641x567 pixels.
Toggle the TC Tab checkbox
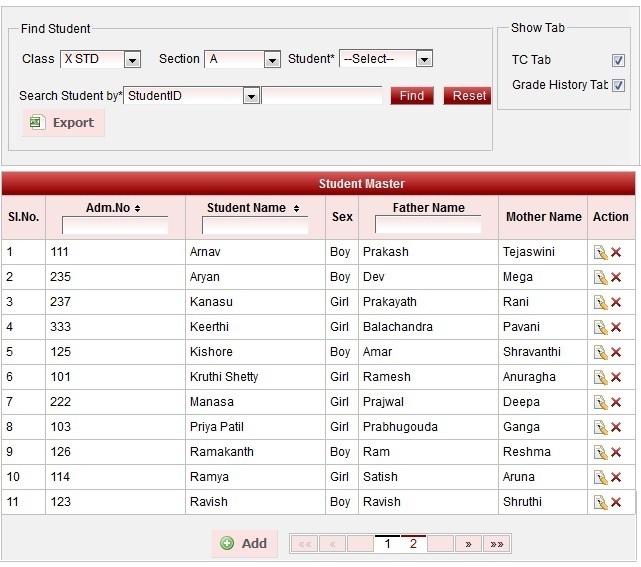(618, 60)
